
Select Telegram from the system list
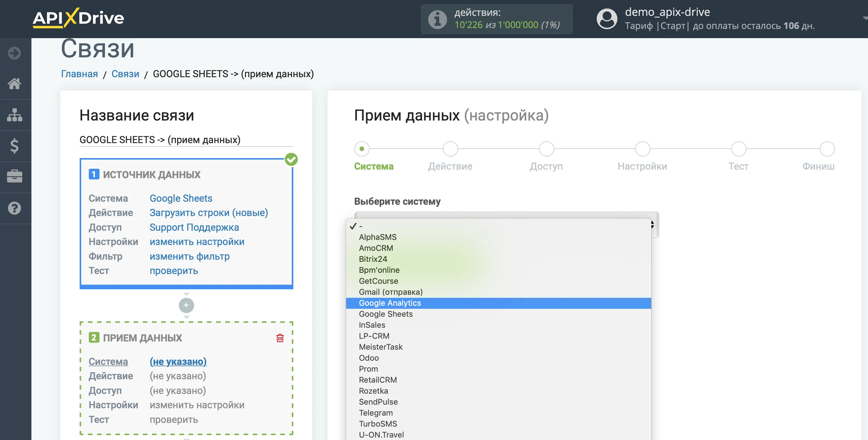(498, 413)
